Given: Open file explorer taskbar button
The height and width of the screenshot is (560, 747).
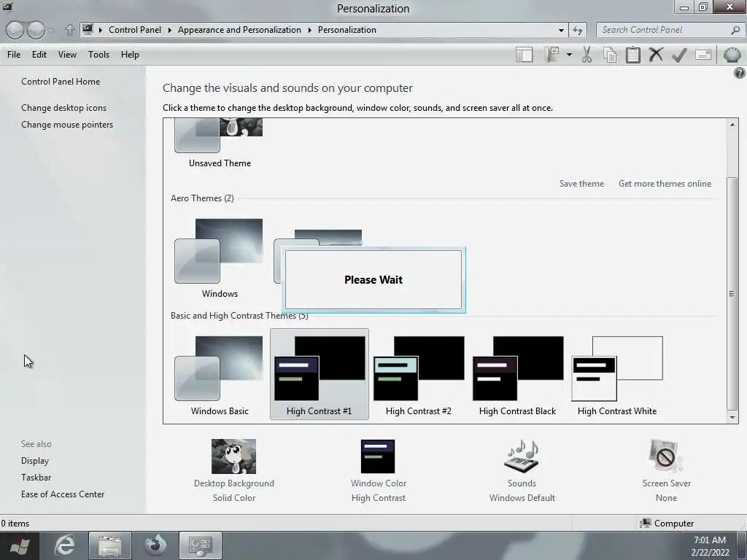Looking at the screenshot, I should coord(109,545).
